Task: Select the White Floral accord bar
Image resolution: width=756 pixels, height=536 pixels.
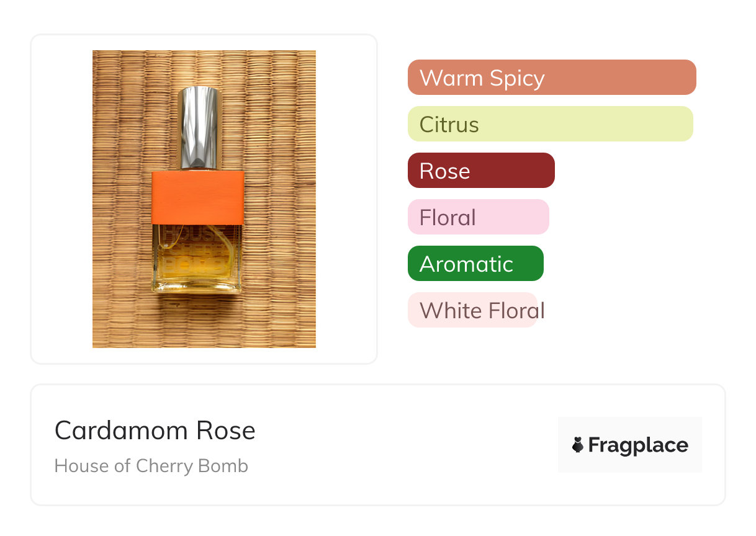Action: [472, 310]
